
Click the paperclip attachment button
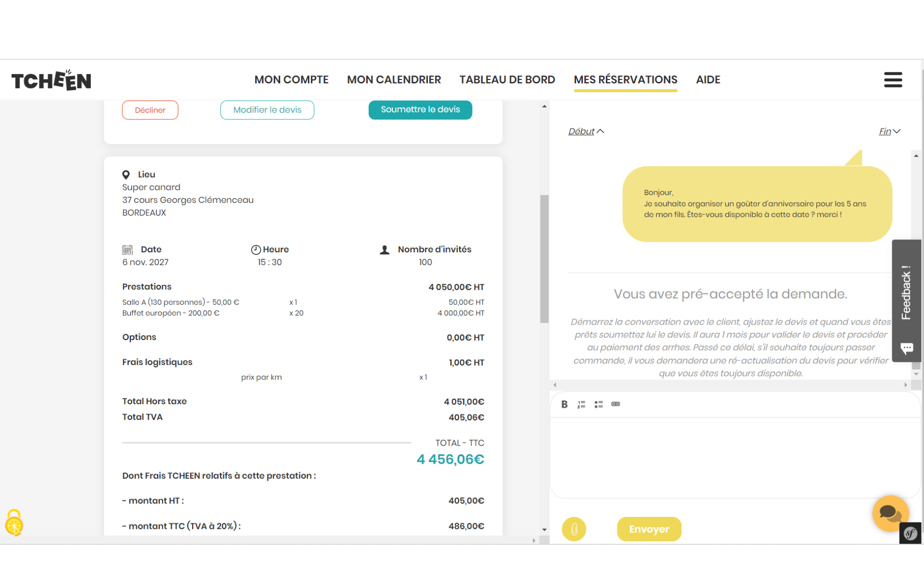click(574, 529)
